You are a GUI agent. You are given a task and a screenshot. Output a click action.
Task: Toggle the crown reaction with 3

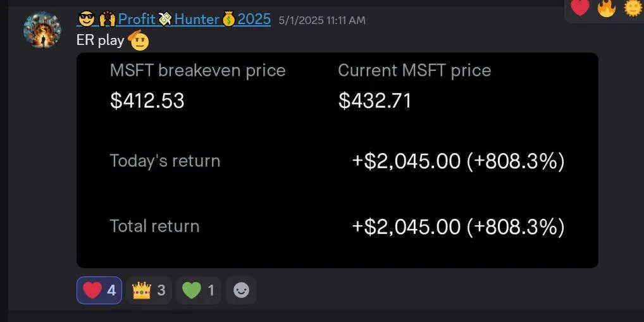[149, 290]
